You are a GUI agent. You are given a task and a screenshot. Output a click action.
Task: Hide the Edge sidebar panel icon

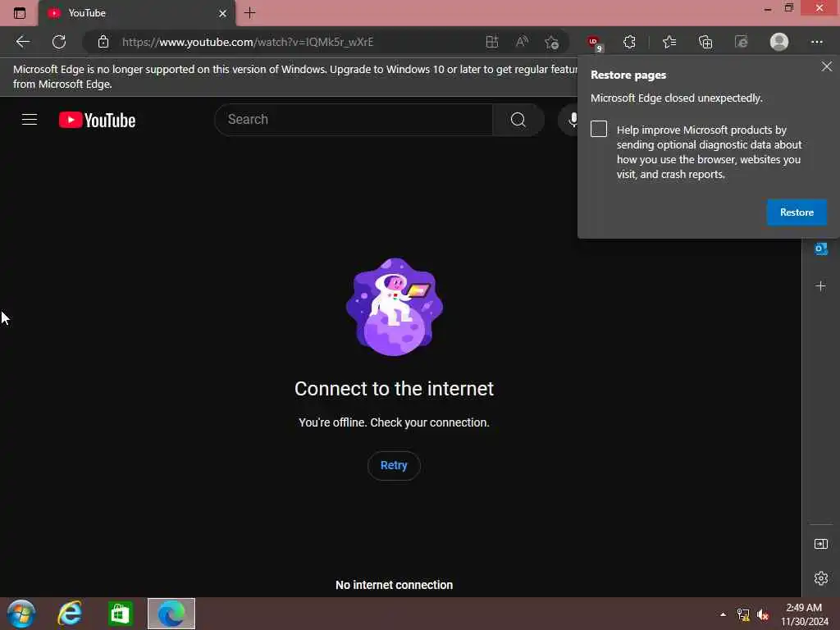coord(820,545)
